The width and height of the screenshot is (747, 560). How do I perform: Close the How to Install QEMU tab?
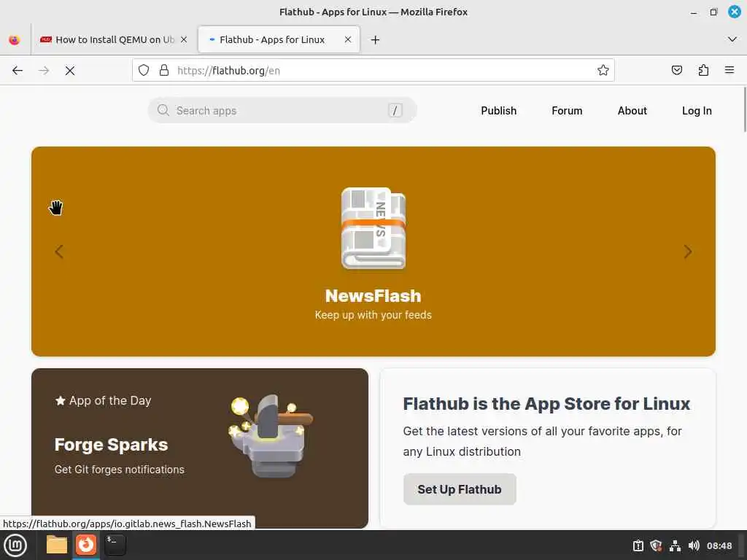coord(184,39)
